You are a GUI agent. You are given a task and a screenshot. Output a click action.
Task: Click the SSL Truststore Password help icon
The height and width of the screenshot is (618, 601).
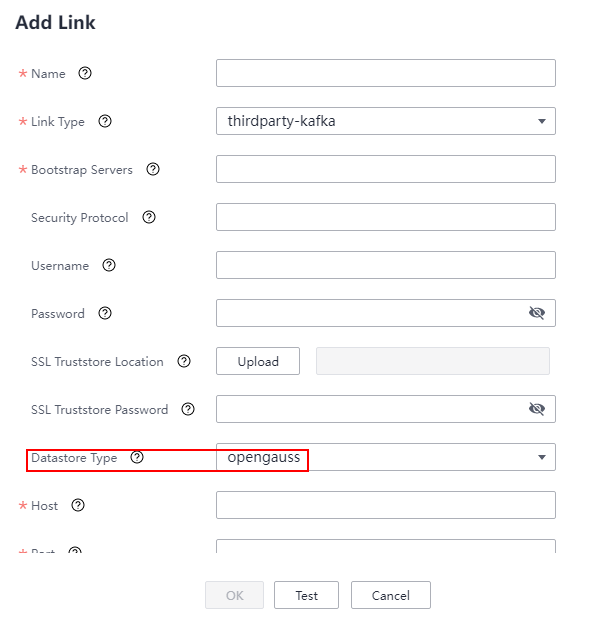[x=188, y=409]
